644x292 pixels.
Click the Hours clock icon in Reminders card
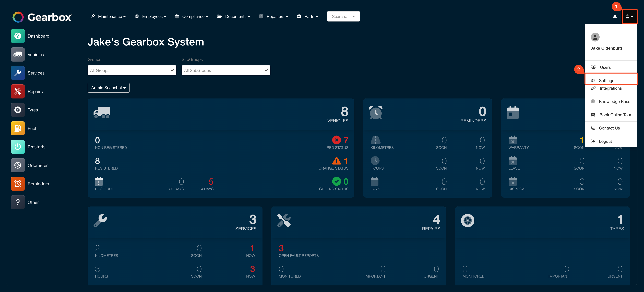(x=375, y=161)
